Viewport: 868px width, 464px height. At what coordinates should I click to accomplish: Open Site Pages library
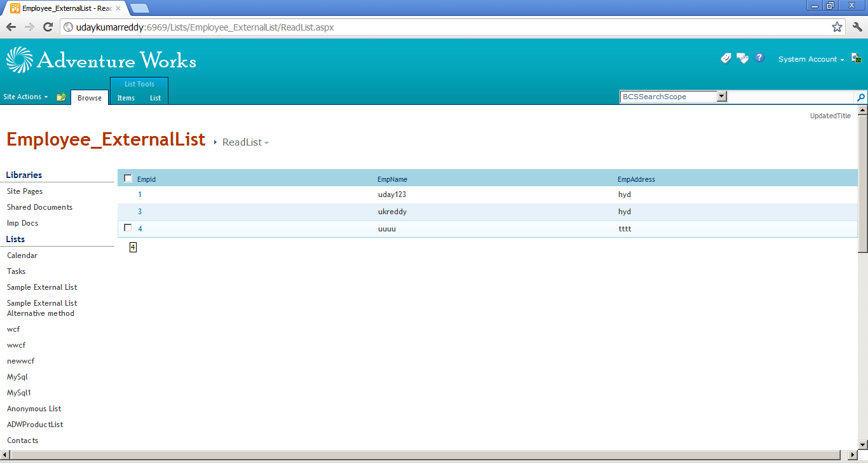coord(25,191)
